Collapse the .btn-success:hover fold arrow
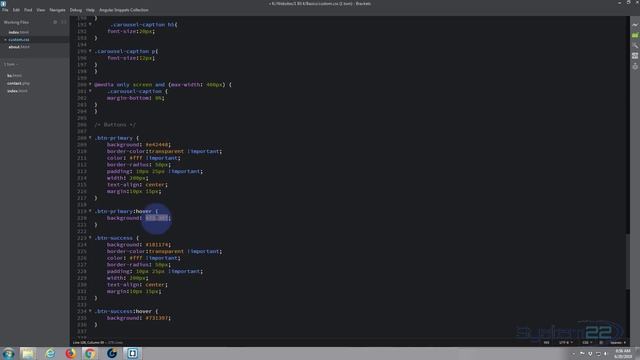The height and width of the screenshot is (360, 640). click(x=90, y=311)
